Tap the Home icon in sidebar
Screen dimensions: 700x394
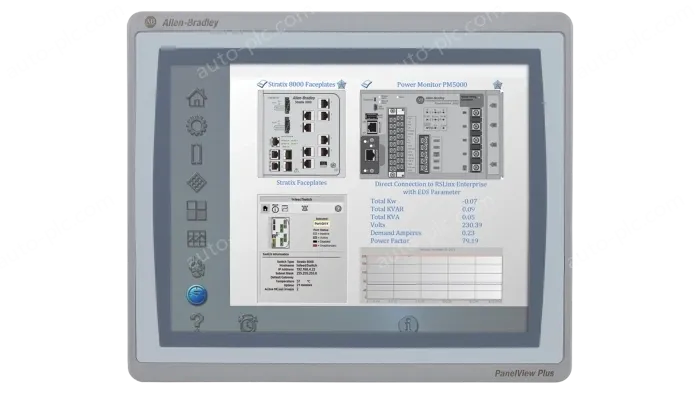click(197, 98)
